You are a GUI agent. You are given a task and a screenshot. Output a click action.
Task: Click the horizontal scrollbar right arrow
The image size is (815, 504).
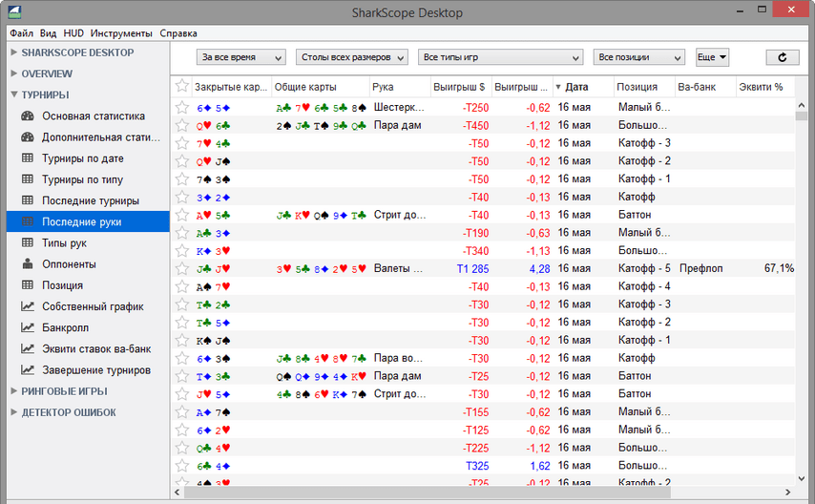coord(788,492)
